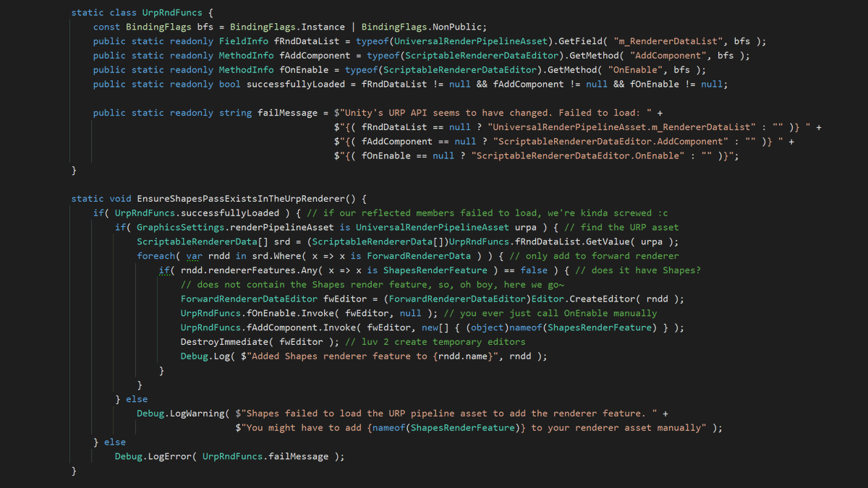Click the DestroyImmediate call
Image resolution: width=868 pixels, height=488 pixels.
coord(224,342)
